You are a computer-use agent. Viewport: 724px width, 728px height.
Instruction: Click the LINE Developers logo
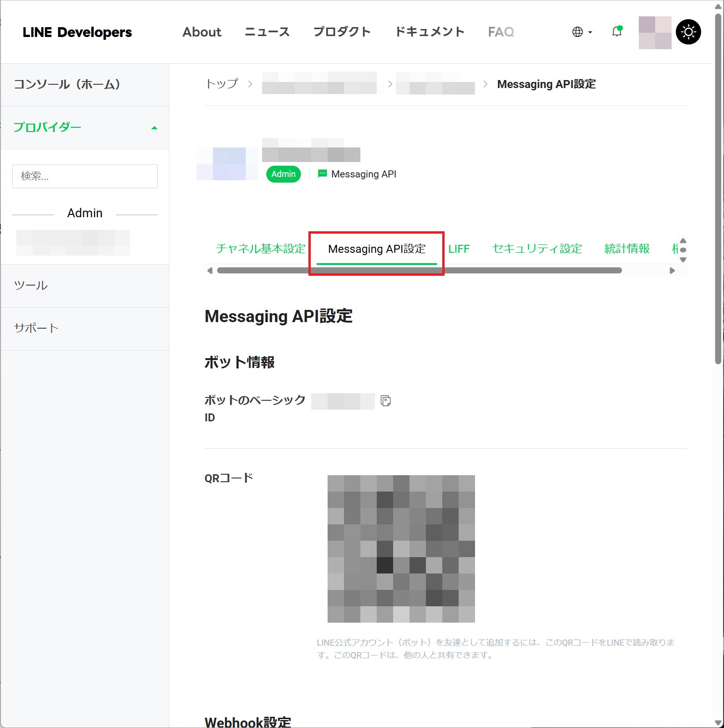pyautogui.click(x=77, y=32)
